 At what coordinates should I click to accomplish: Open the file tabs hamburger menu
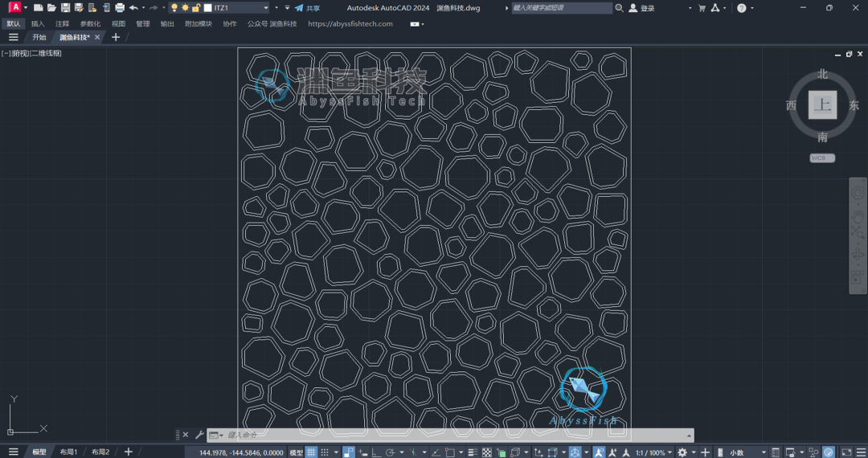(14, 37)
